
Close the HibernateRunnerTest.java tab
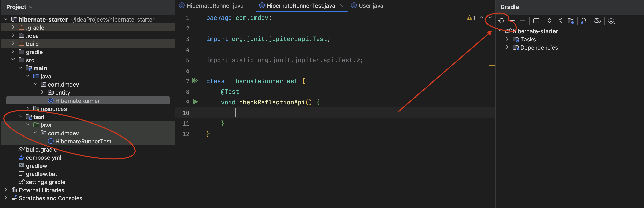[341, 5]
